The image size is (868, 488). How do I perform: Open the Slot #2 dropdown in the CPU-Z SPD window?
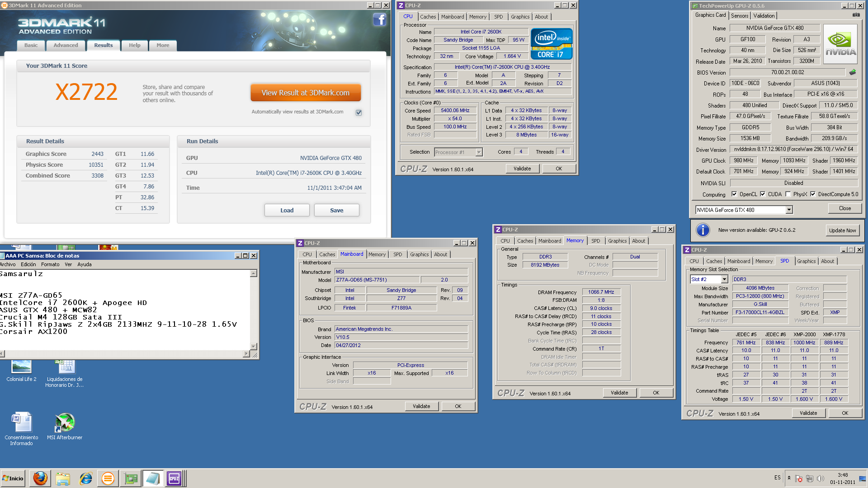point(724,279)
